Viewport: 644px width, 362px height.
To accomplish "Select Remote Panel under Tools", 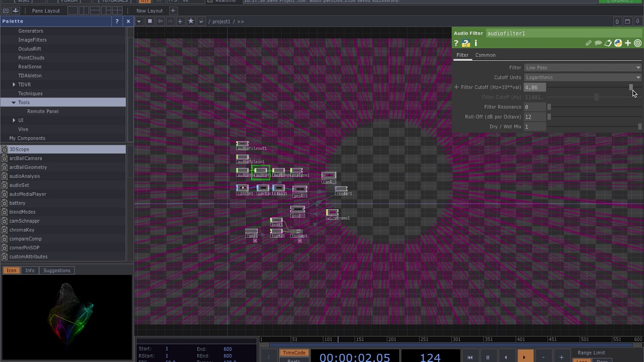I will pos(43,112).
